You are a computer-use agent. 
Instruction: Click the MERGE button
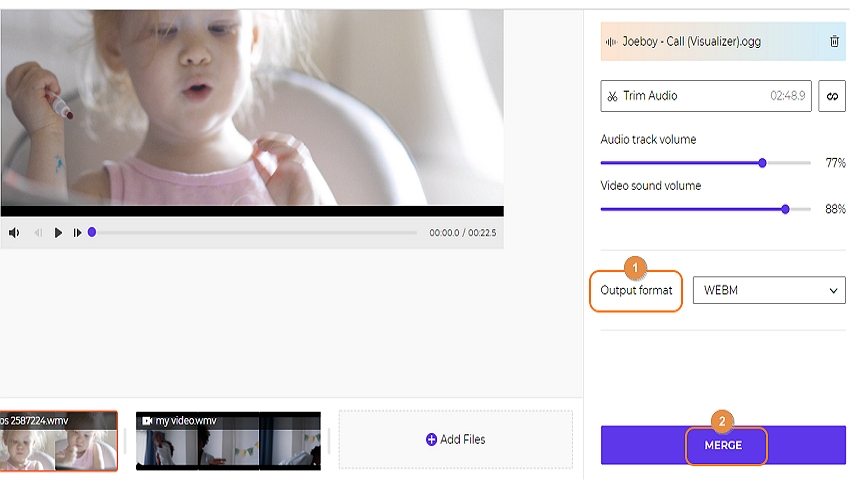[723, 445]
